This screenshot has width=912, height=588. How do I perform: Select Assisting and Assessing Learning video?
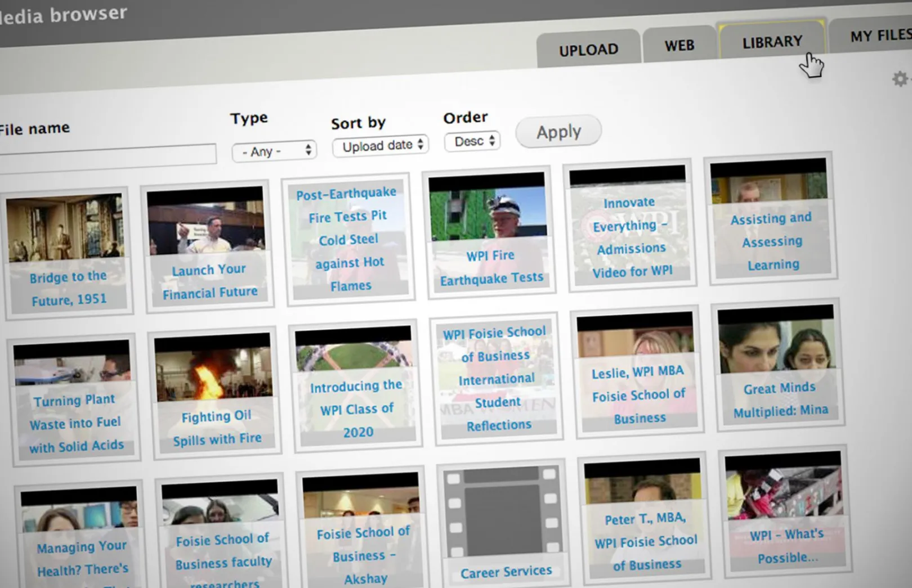(771, 218)
